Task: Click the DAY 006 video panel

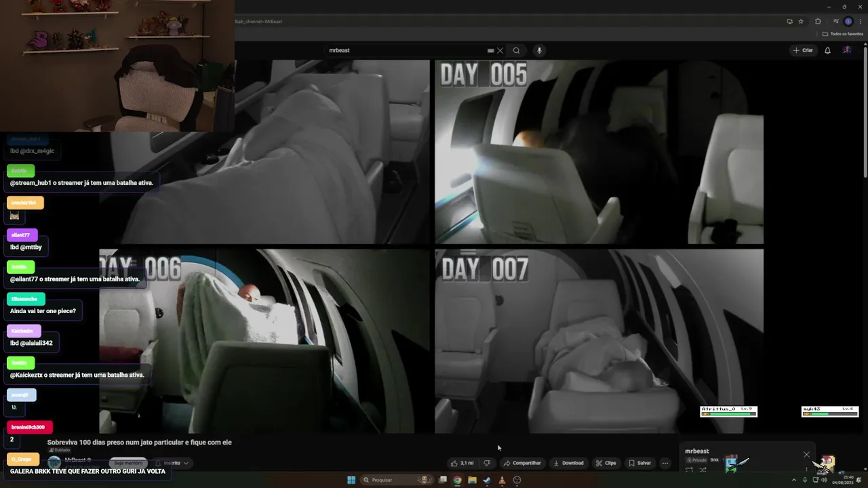Action: coord(264,341)
